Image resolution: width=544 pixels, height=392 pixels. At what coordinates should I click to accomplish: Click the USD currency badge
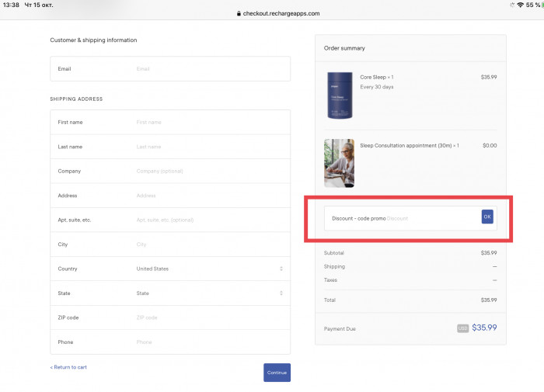pyautogui.click(x=463, y=328)
